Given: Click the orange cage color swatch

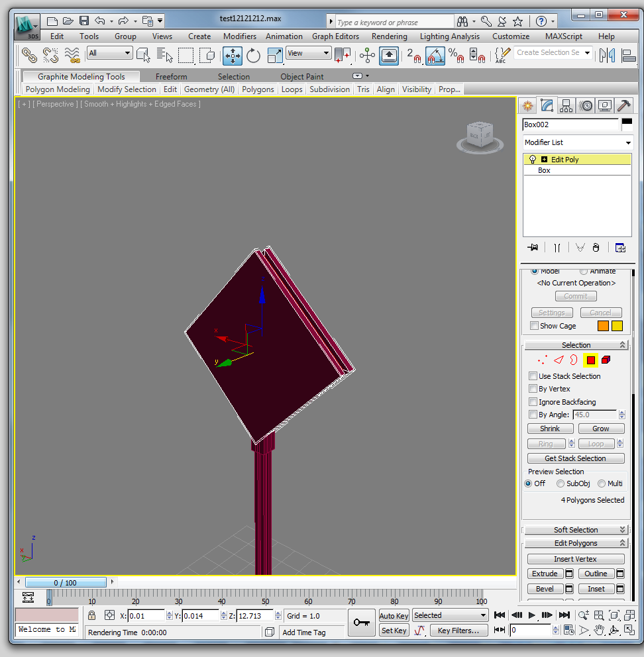Looking at the screenshot, I should click(603, 326).
